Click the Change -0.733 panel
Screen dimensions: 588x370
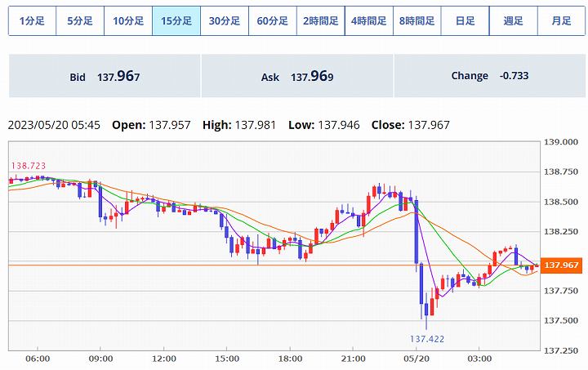tap(490, 76)
